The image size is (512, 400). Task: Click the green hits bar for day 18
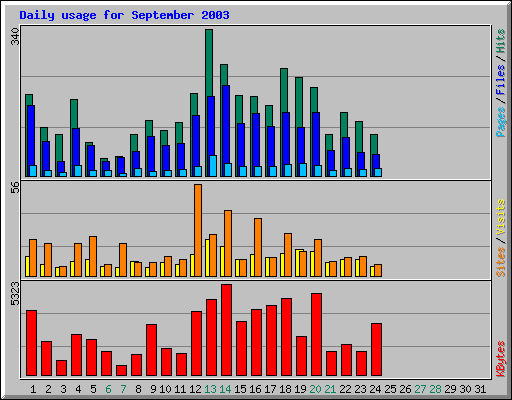284,90
